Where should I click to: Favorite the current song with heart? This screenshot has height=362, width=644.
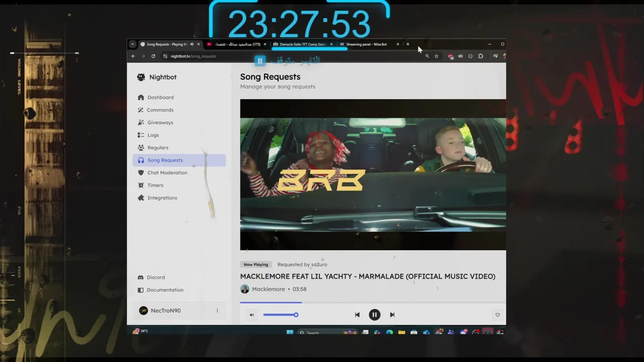click(498, 315)
